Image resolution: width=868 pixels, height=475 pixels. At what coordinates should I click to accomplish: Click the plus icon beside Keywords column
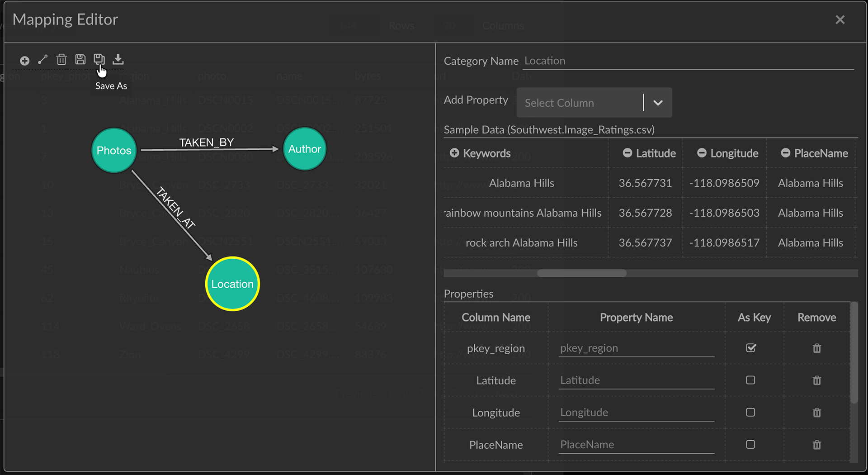coord(454,153)
